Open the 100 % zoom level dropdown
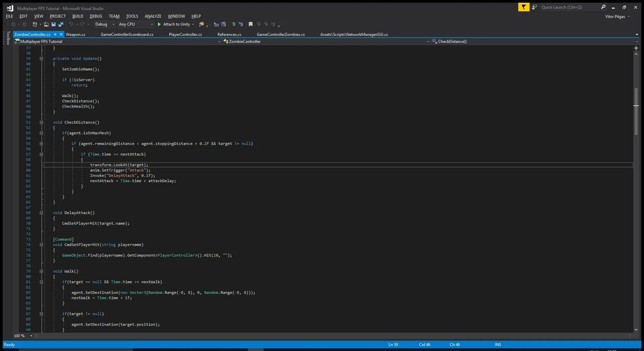Screen dimensions: 644x351 click(x=23, y=336)
